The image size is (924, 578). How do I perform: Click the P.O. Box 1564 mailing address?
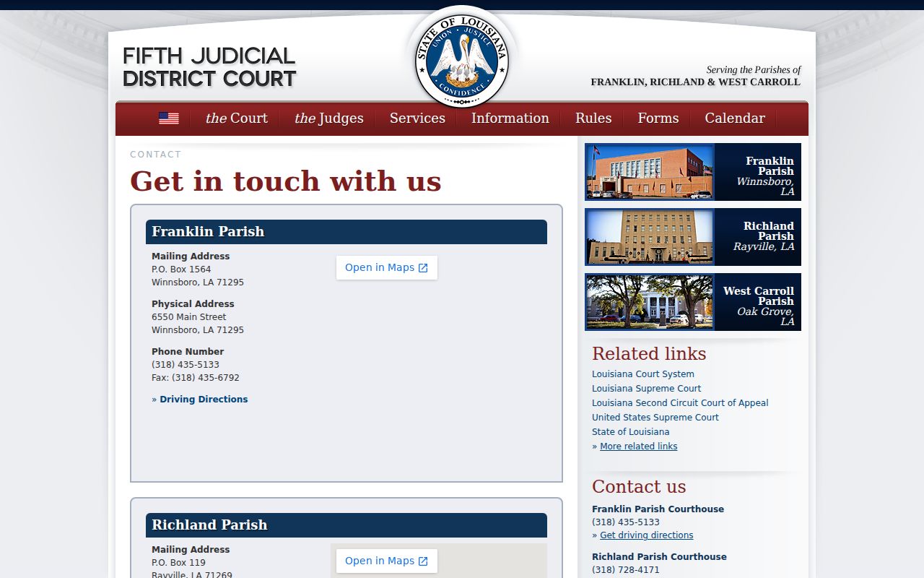click(181, 269)
